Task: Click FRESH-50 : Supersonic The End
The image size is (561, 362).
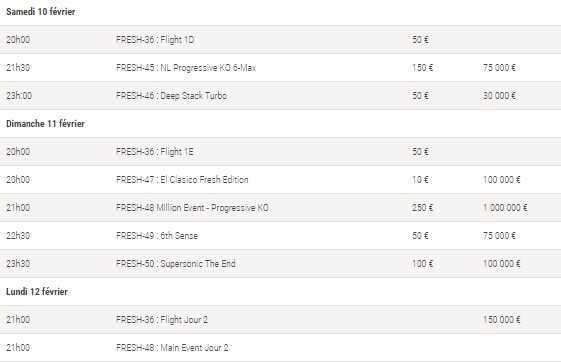Action: tap(176, 264)
